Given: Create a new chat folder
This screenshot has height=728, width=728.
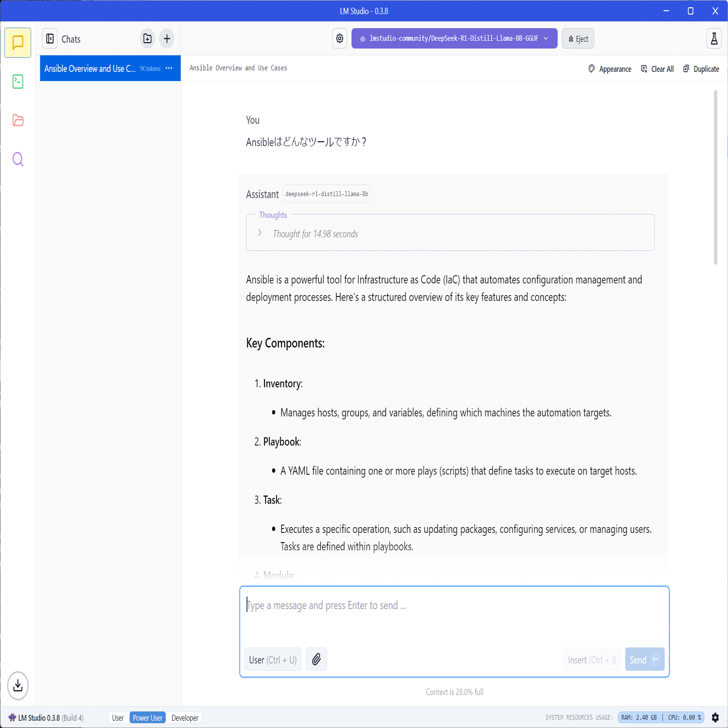Looking at the screenshot, I should click(x=148, y=39).
